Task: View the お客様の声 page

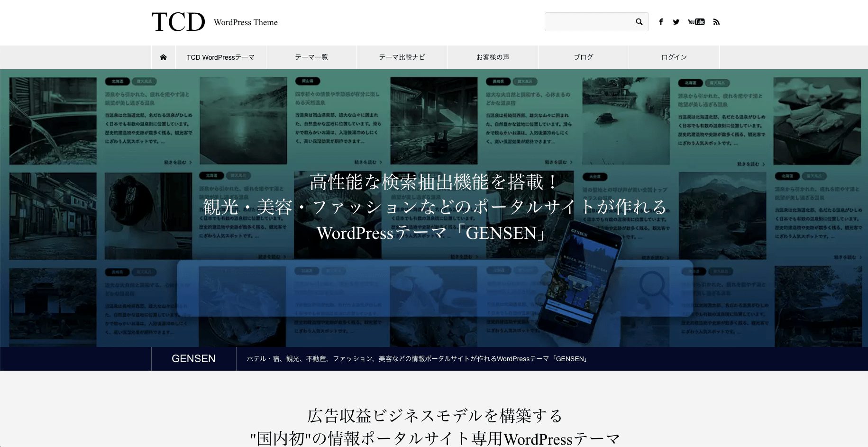Action: coord(493,57)
